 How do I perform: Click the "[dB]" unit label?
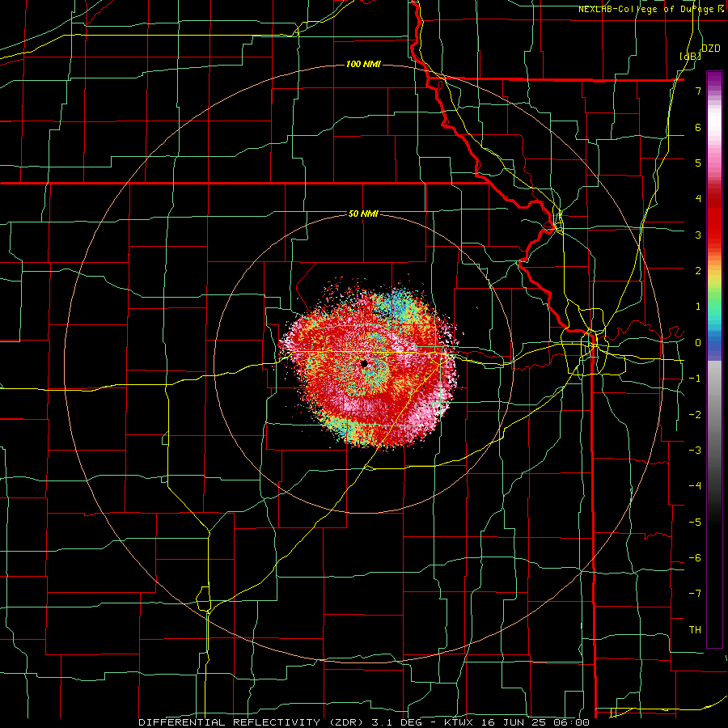691,56
